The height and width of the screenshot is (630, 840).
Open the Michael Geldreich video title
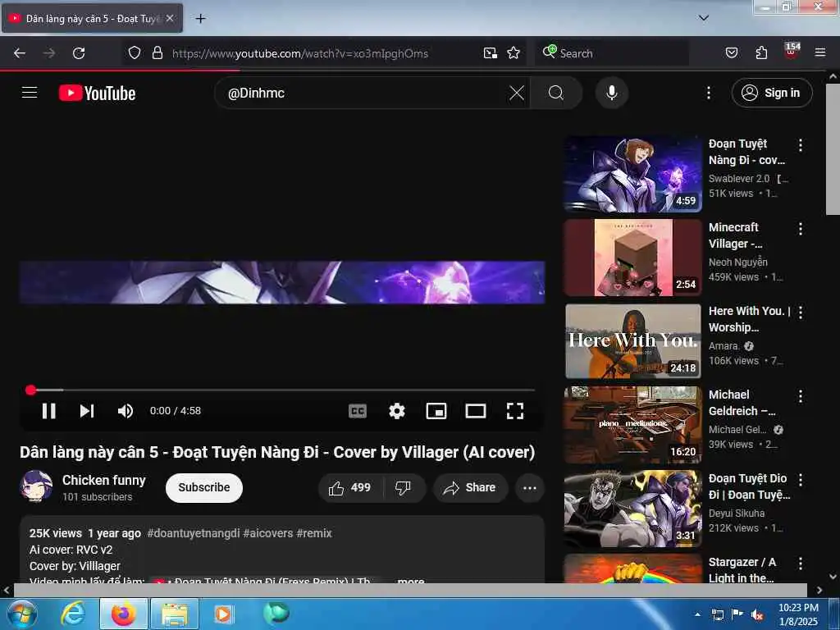click(742, 403)
